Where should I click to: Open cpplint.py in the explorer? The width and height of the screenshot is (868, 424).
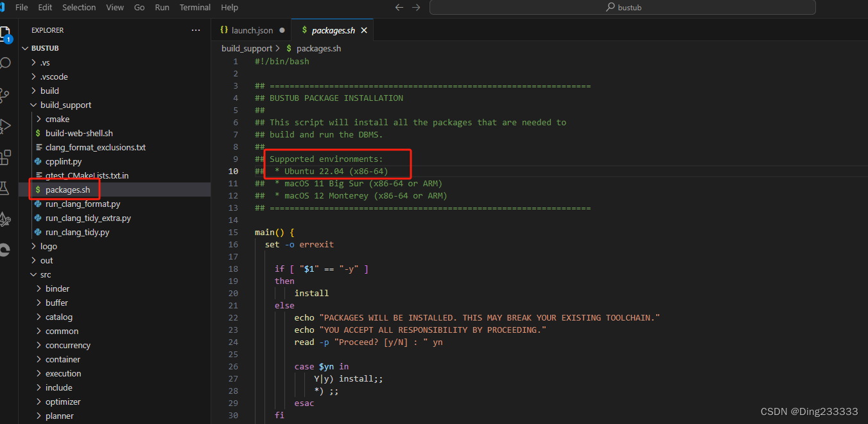[x=64, y=161]
